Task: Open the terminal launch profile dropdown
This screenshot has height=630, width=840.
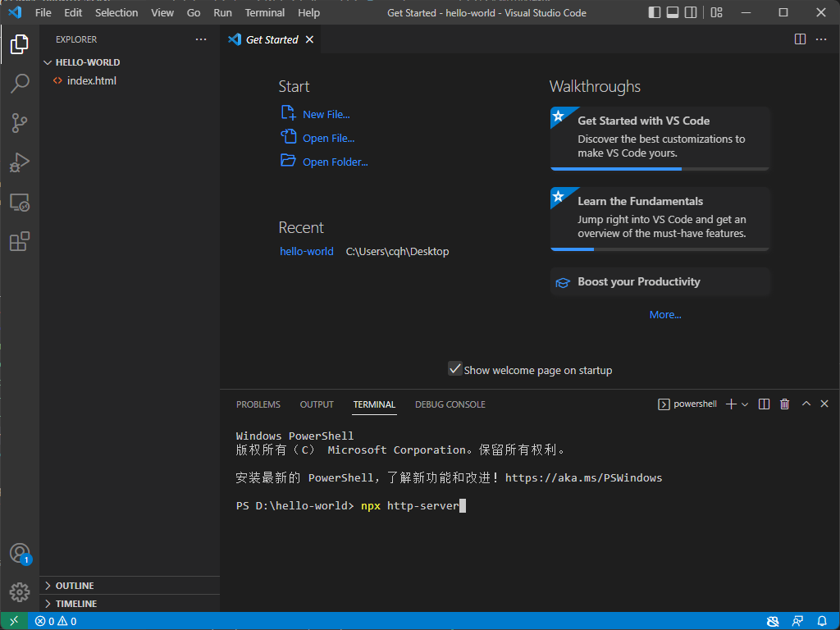Action: coord(745,404)
